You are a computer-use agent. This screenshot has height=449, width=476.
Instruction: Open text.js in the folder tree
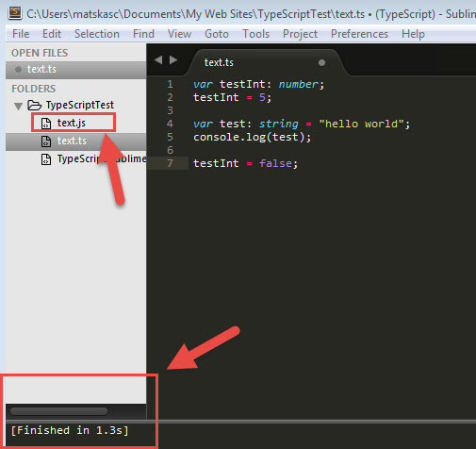[72, 123]
